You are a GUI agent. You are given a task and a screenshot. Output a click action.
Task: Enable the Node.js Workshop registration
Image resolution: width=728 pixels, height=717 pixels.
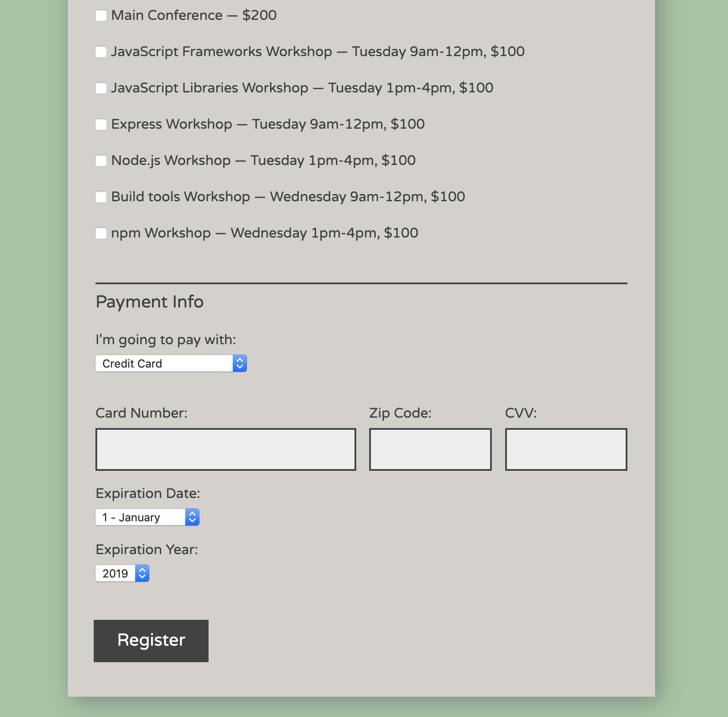click(x=101, y=161)
